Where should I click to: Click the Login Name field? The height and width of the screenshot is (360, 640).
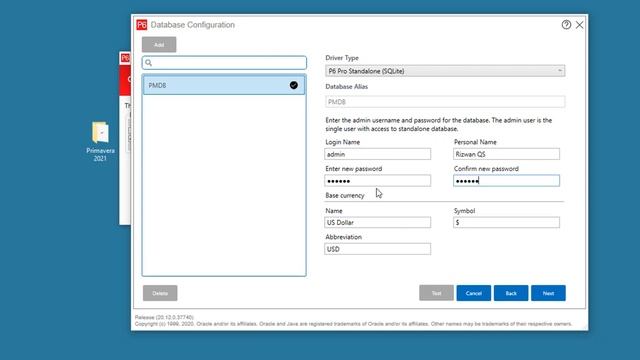click(378, 154)
